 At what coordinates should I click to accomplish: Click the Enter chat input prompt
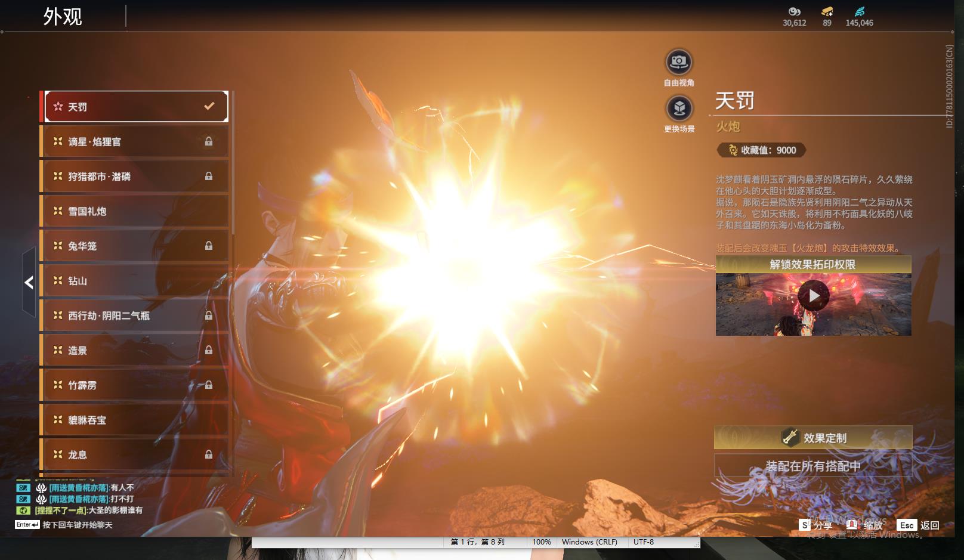point(64,525)
